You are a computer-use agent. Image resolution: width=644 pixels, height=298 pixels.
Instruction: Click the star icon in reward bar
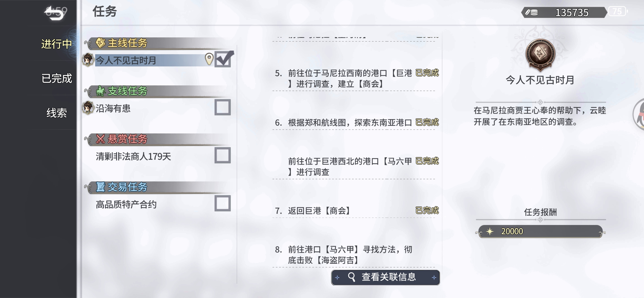tap(490, 231)
